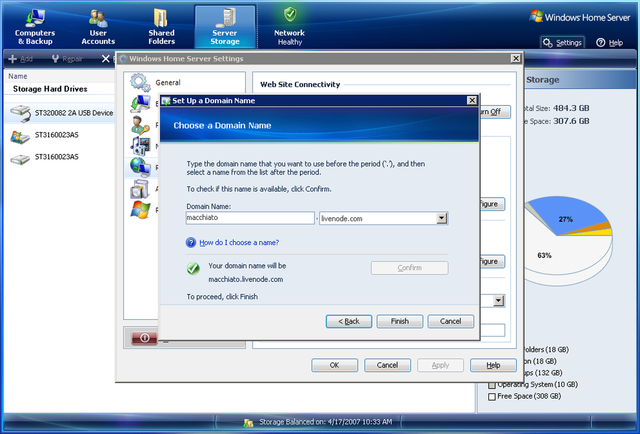Open the How do I choose a name link

[239, 243]
